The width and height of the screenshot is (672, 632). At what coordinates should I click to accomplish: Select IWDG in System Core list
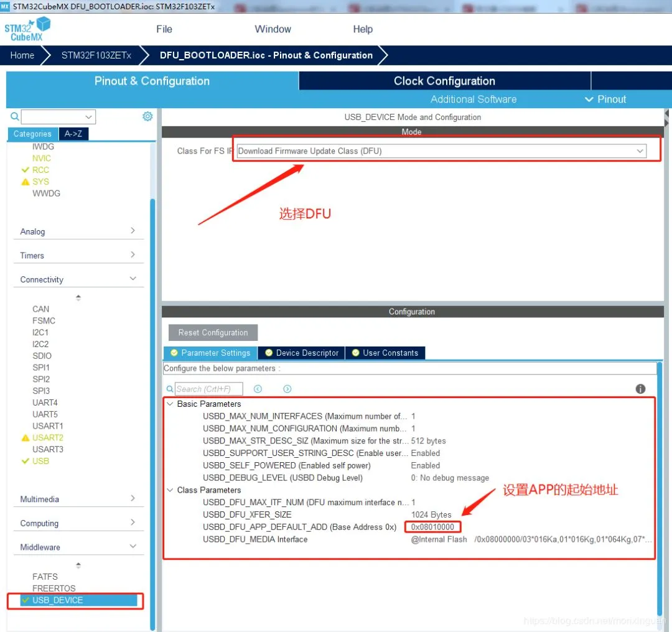click(44, 147)
